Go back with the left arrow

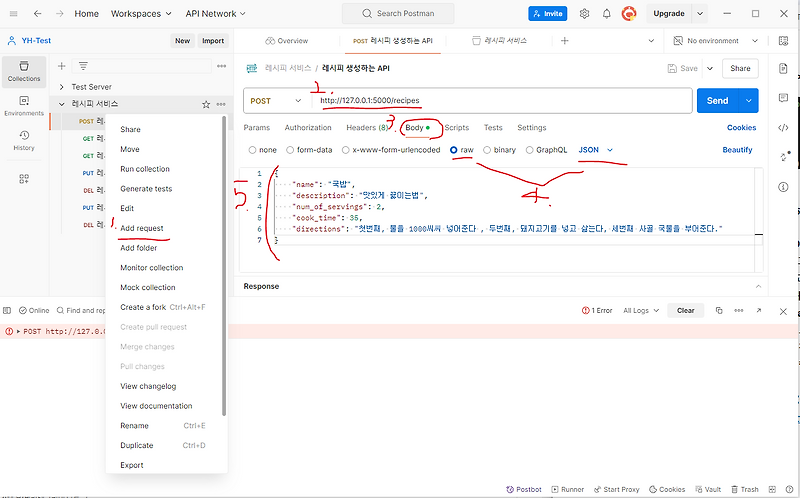click(38, 14)
